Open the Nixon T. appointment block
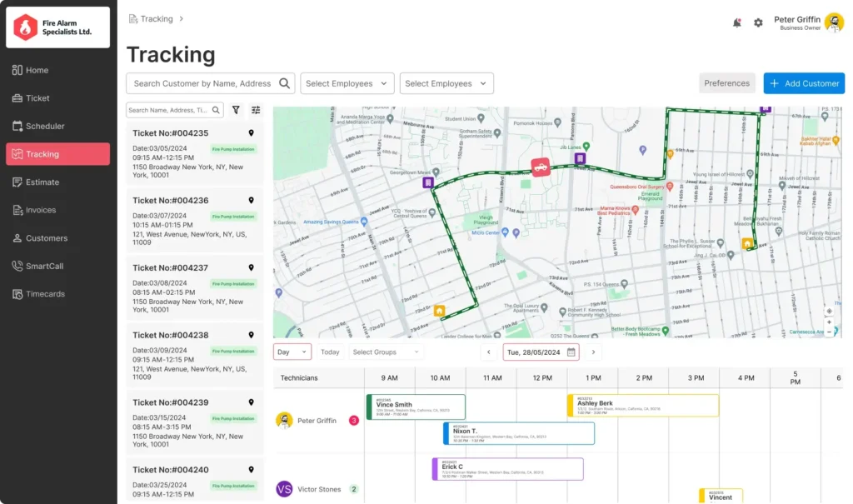 (x=519, y=433)
